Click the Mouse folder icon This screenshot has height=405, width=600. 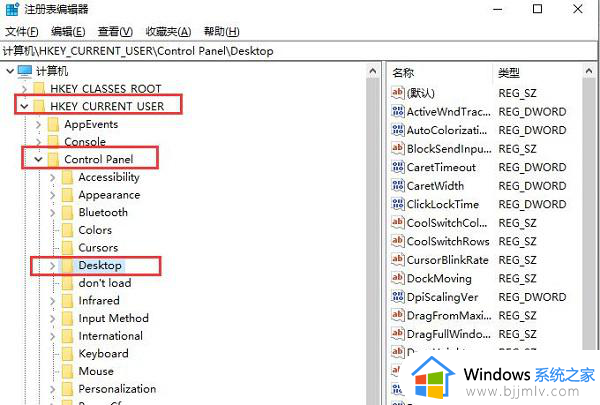pyautogui.click(x=67, y=371)
